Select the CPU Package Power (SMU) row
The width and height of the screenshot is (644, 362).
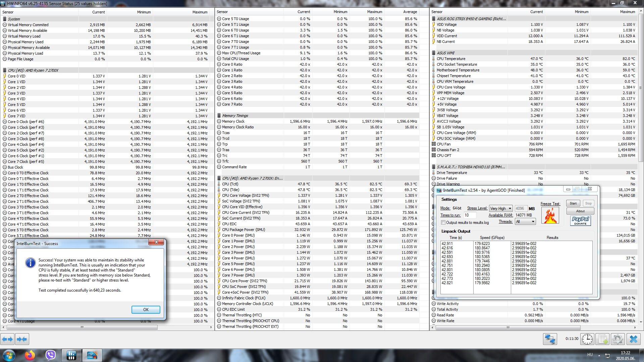pyautogui.click(x=317, y=230)
